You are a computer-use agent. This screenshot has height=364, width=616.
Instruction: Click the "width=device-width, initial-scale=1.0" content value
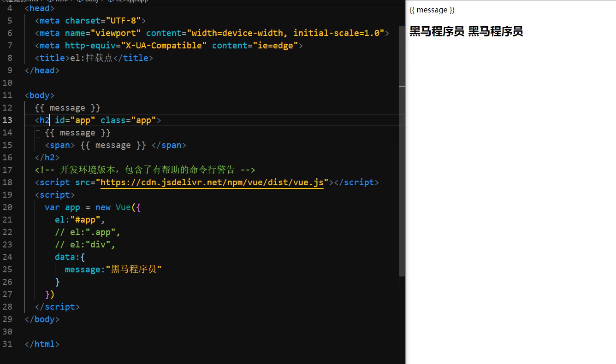[285, 33]
